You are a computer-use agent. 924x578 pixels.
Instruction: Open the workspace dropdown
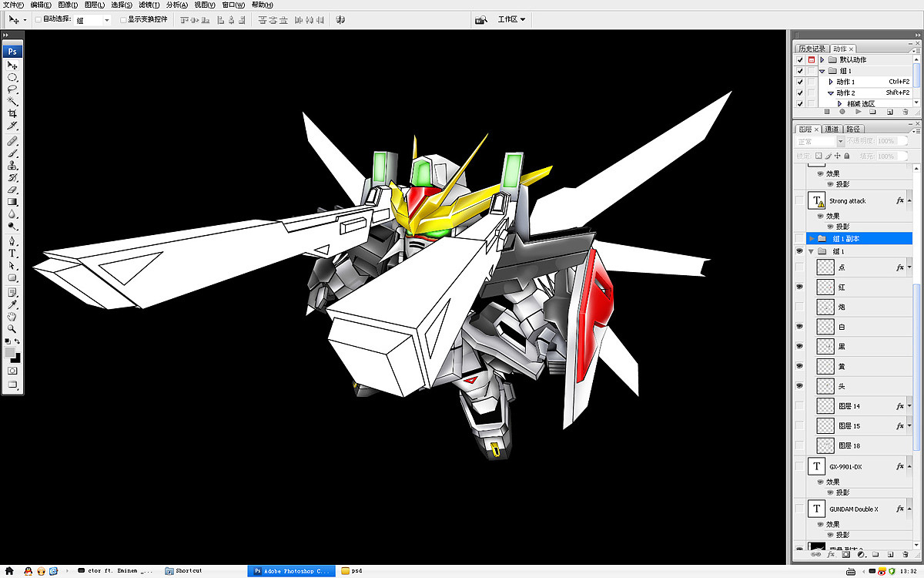click(511, 19)
